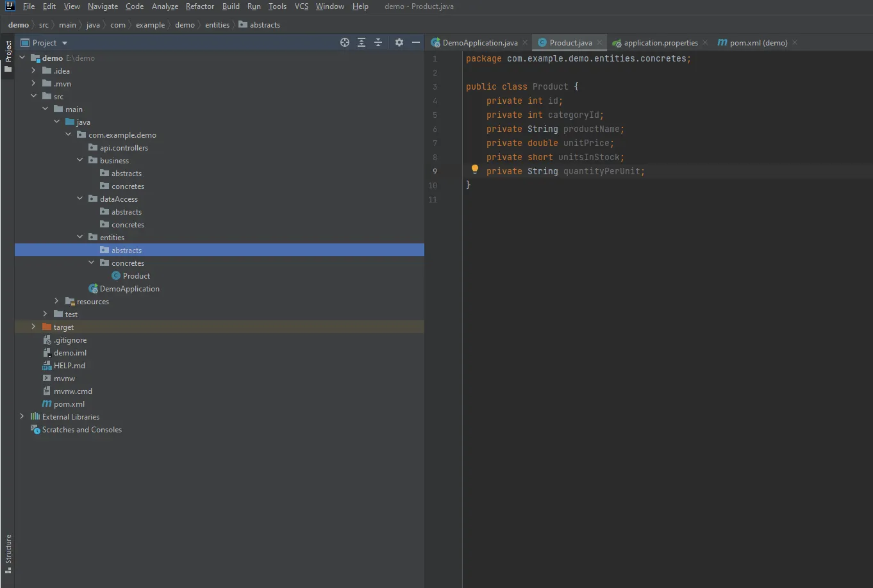The height and width of the screenshot is (588, 873).
Task: Click the Expand All icon in Project panel
Action: coord(362,42)
